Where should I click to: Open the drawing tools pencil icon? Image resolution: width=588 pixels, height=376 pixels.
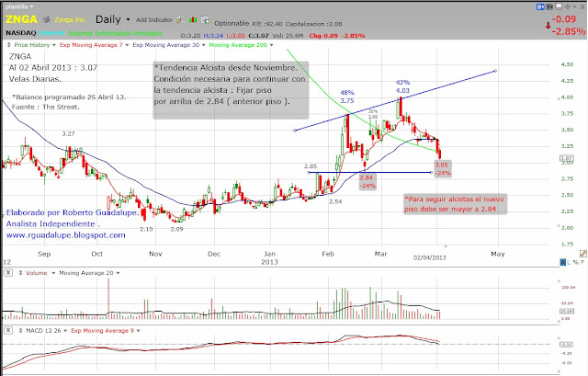coord(583,254)
